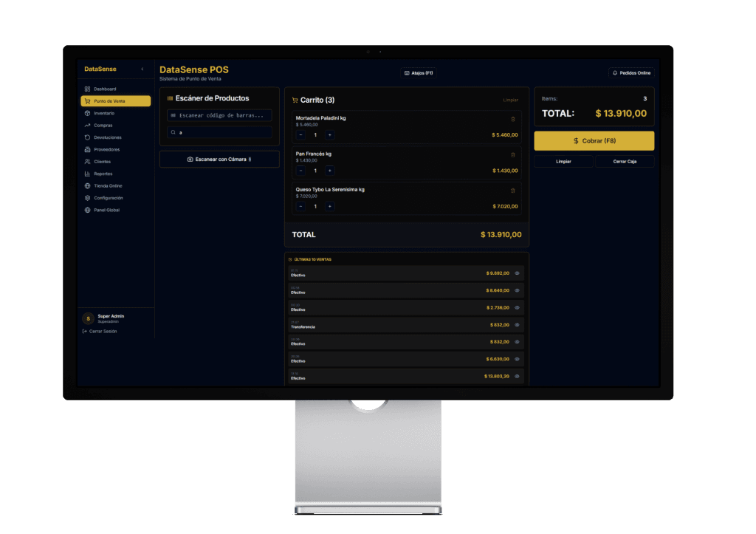Image resolution: width=756 pixels, height=534 pixels.
Task: Open Inventario in the sidebar
Action: [104, 113]
